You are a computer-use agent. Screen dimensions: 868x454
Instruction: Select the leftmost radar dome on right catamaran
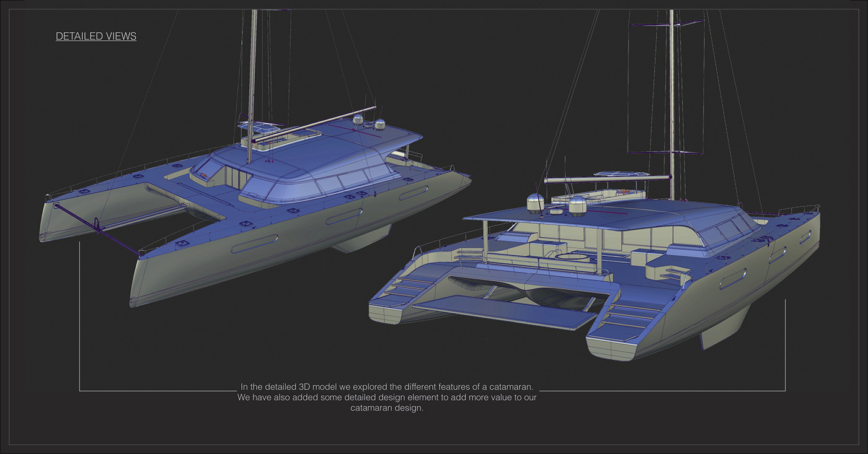pos(535,203)
